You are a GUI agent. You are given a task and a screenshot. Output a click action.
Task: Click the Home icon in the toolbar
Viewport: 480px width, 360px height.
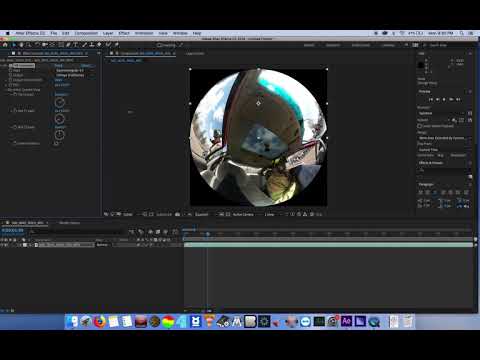click(5, 45)
